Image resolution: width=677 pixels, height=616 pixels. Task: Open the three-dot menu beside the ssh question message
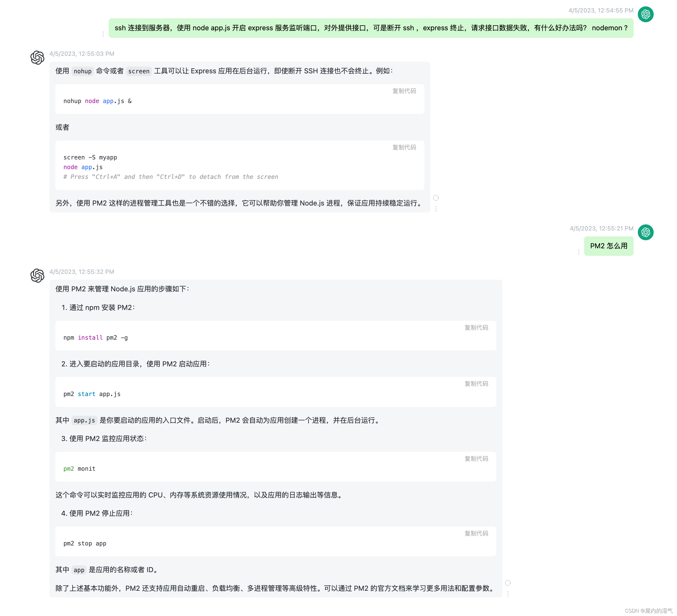103,34
